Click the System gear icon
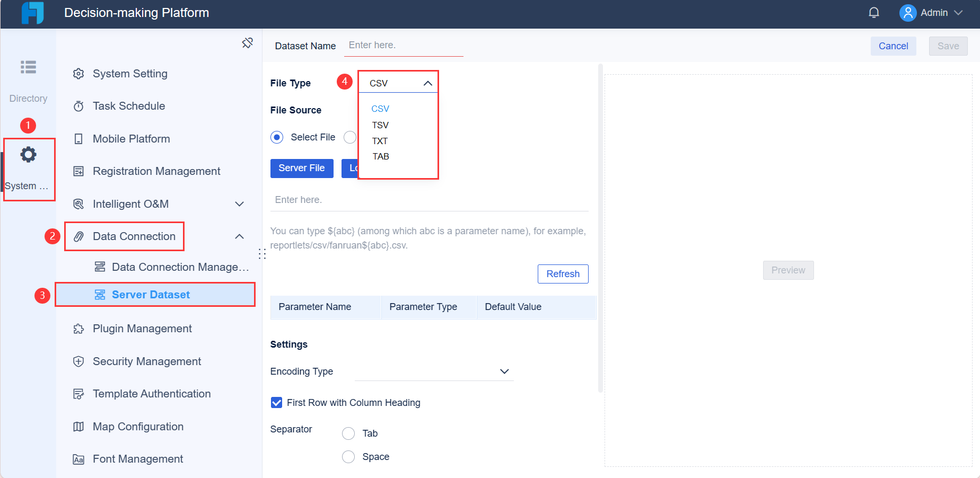Screen dimensions: 980x478 [x=28, y=155]
